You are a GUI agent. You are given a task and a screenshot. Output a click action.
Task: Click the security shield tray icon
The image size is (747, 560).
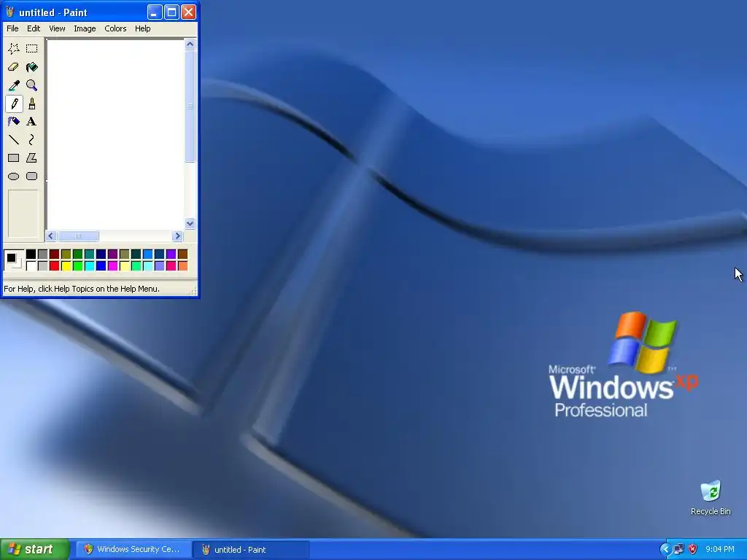tap(693, 549)
